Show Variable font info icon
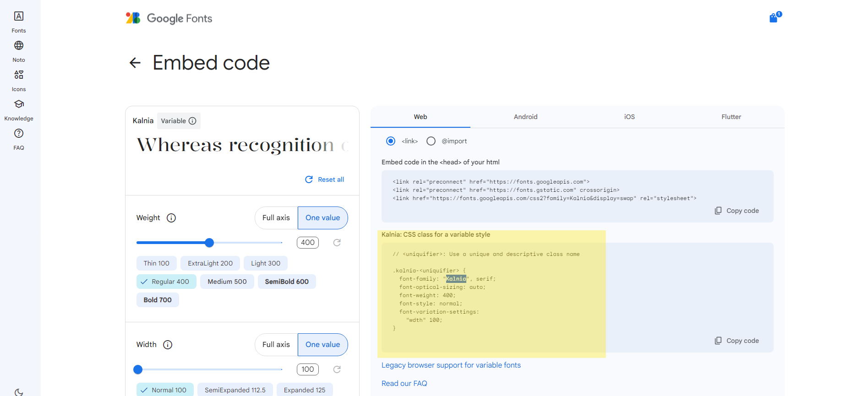The image size is (868, 396). [192, 121]
